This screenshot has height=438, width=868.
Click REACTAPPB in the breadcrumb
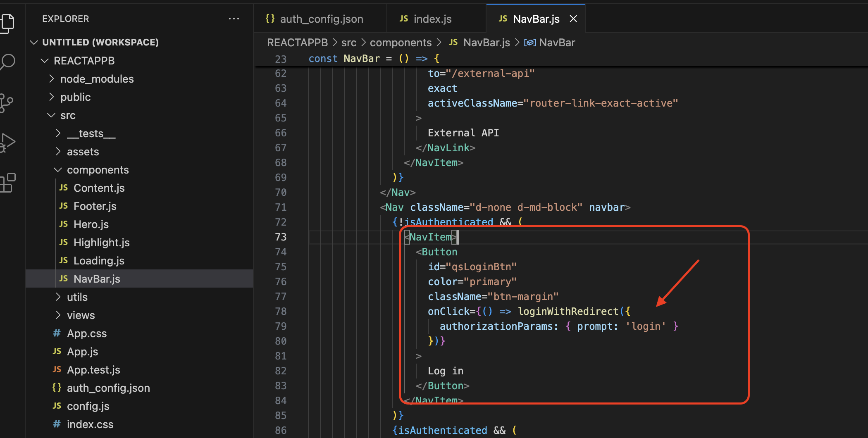click(297, 43)
